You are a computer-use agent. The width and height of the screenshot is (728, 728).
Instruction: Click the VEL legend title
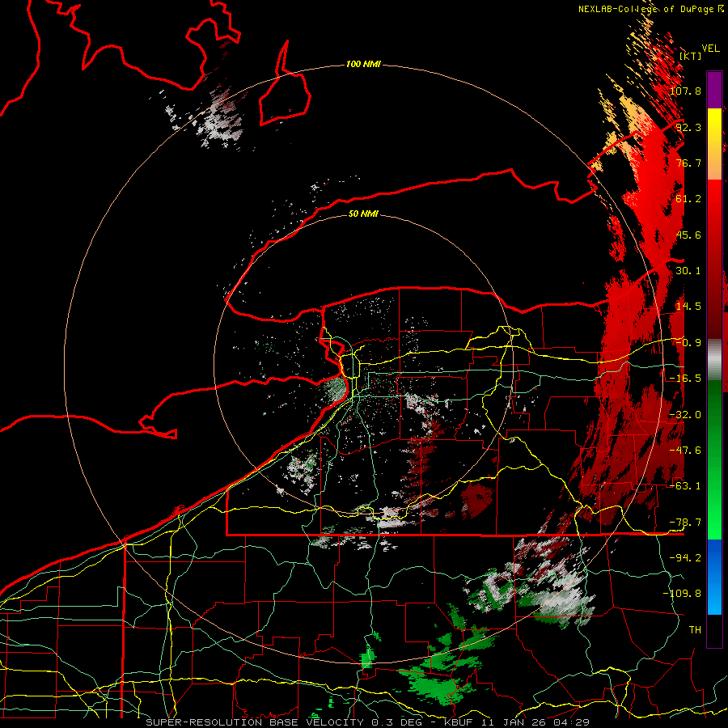coord(710,49)
